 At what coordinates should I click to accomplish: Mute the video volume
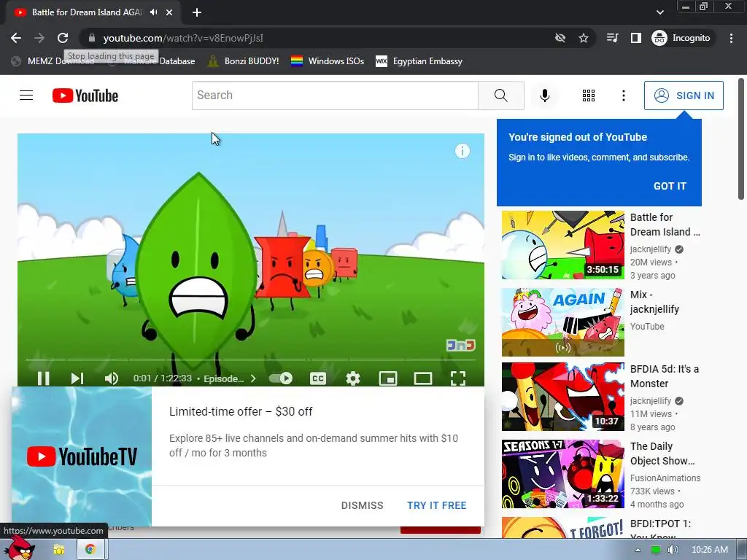(112, 378)
